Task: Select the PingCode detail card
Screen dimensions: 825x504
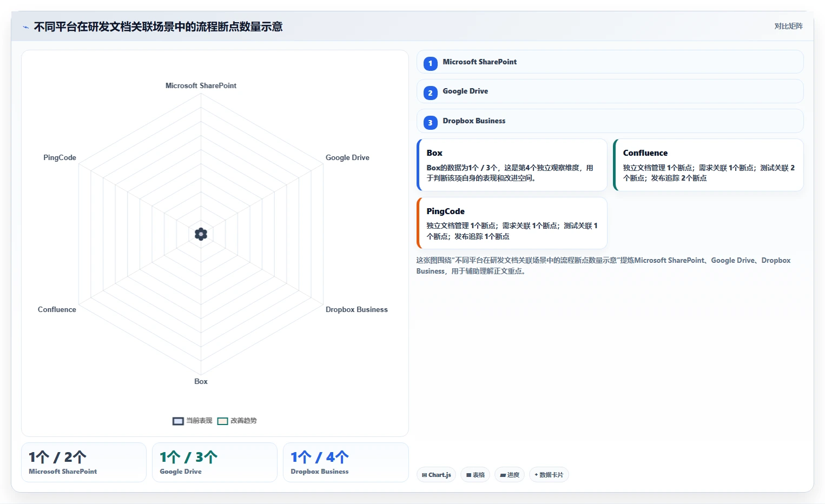Action: point(512,223)
